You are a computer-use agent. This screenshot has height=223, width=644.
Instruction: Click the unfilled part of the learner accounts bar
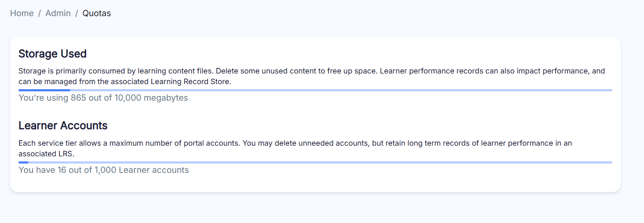click(x=318, y=162)
